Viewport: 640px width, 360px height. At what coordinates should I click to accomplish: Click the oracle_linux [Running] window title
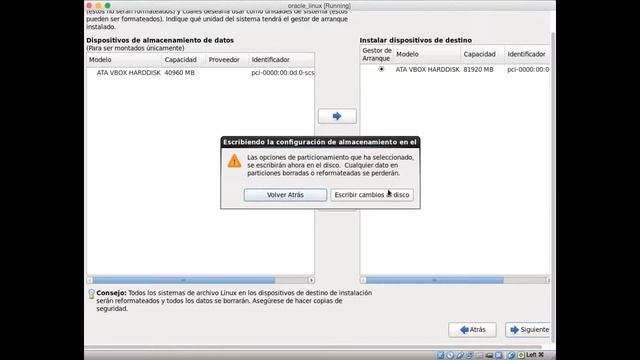coord(319,5)
